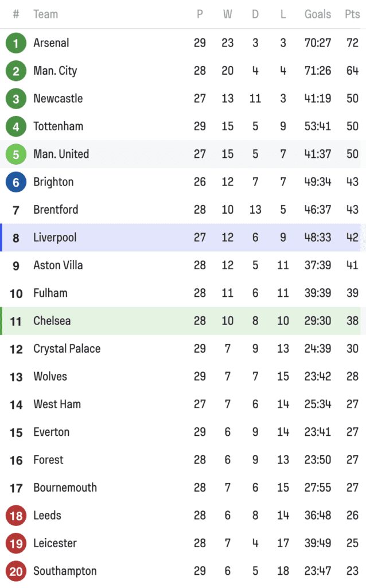Screen dimensions: 366x588
Task: Click the blue position 6 badge
Action: pos(16,182)
